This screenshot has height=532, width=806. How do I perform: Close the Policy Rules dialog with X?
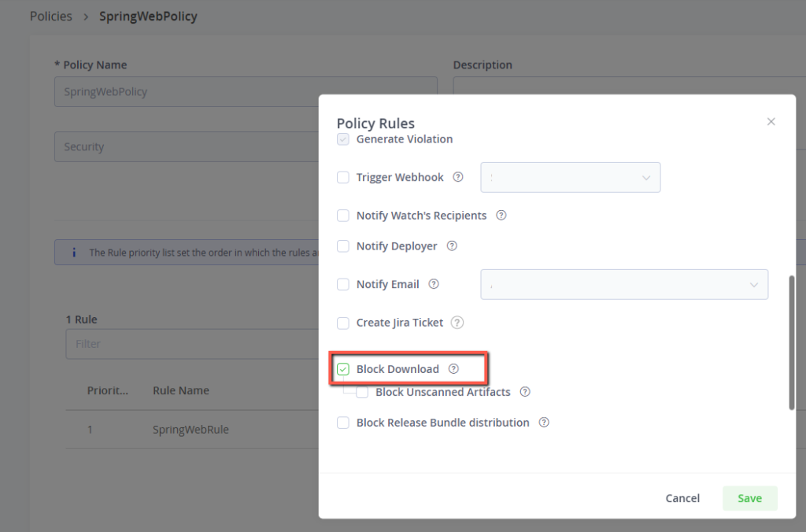click(x=771, y=121)
